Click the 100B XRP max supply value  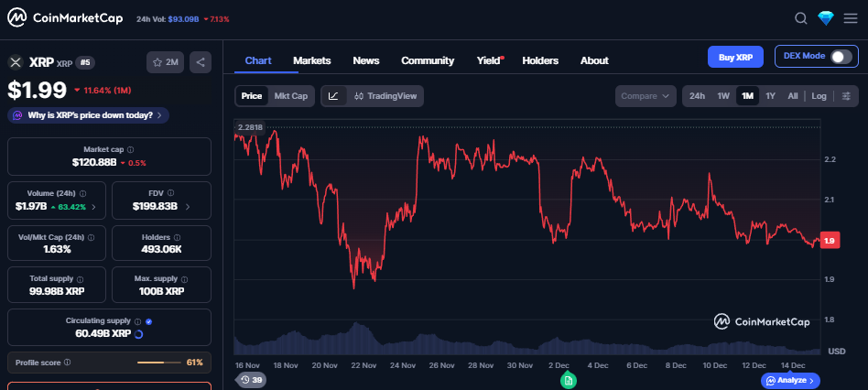162,291
